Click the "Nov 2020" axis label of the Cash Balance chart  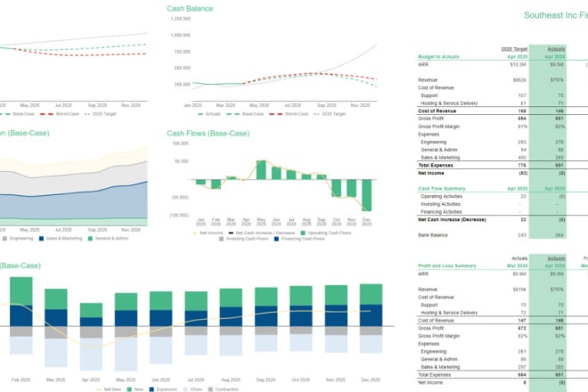coord(361,105)
